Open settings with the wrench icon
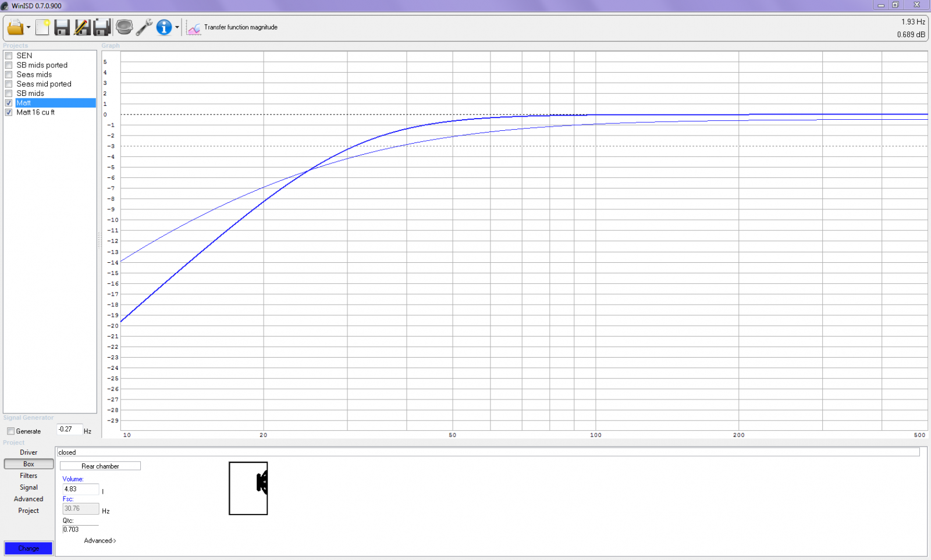The height and width of the screenshot is (560, 931). 144,27
